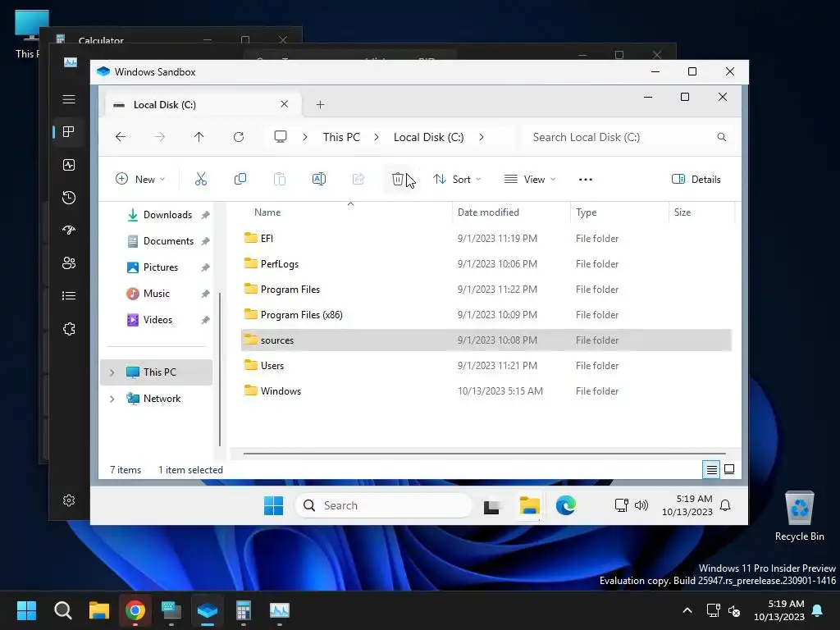
Task: Open Task Manager Details list icon
Action: coord(69,295)
